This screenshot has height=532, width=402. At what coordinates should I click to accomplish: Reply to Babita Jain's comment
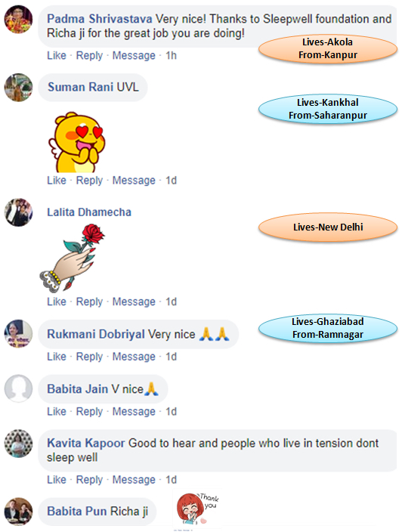89,411
